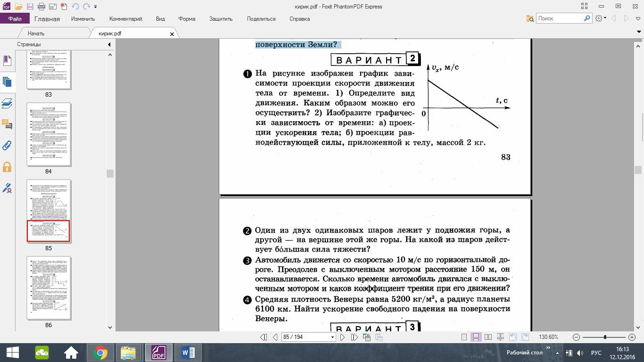Open the Pages thumbnails panel icon
The height and width of the screenshot is (362, 644).
(7, 82)
